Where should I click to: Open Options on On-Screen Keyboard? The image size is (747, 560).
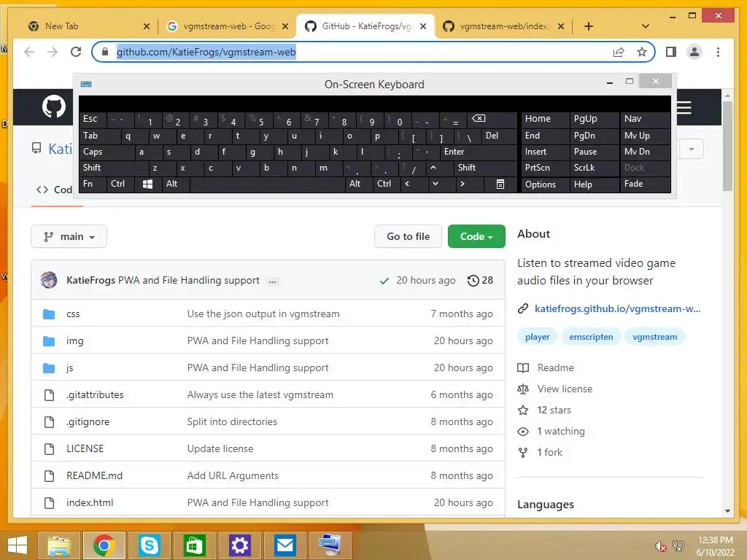point(546,184)
